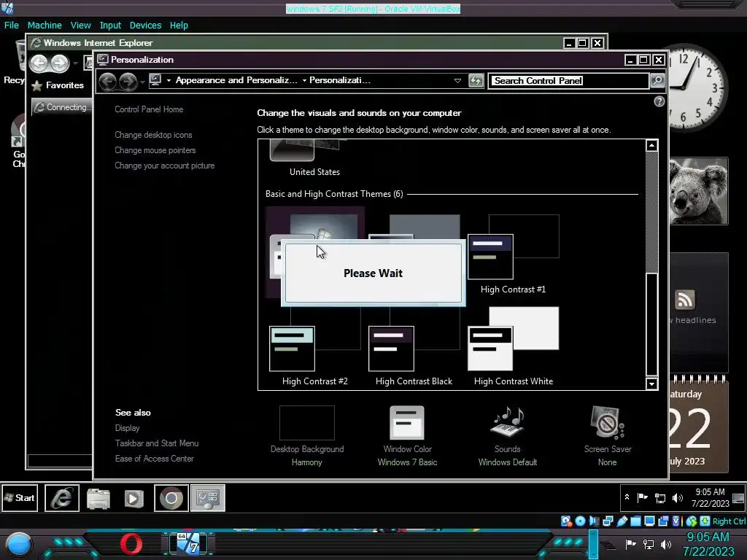Open the address bar history dropdown

[x=457, y=81]
